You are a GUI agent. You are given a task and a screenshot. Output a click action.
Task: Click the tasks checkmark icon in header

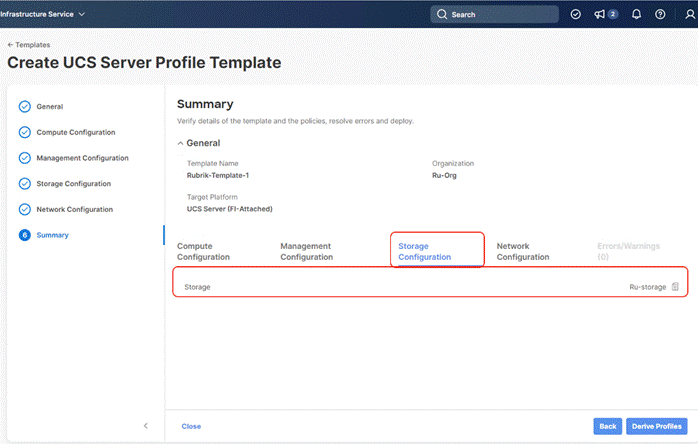[x=575, y=15]
